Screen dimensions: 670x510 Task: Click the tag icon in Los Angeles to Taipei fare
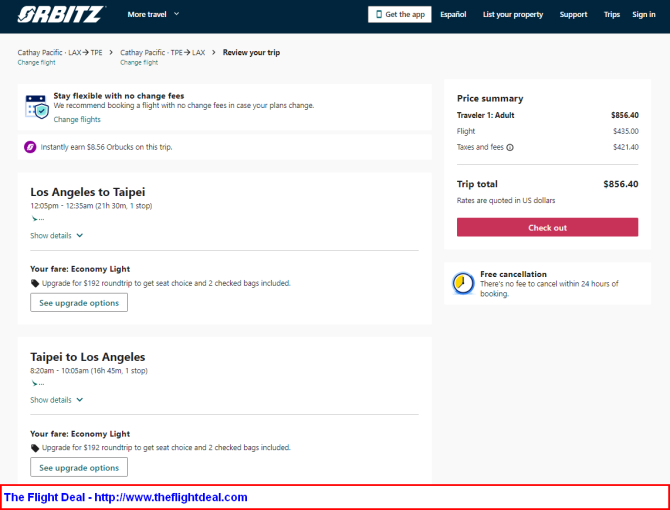point(35,283)
